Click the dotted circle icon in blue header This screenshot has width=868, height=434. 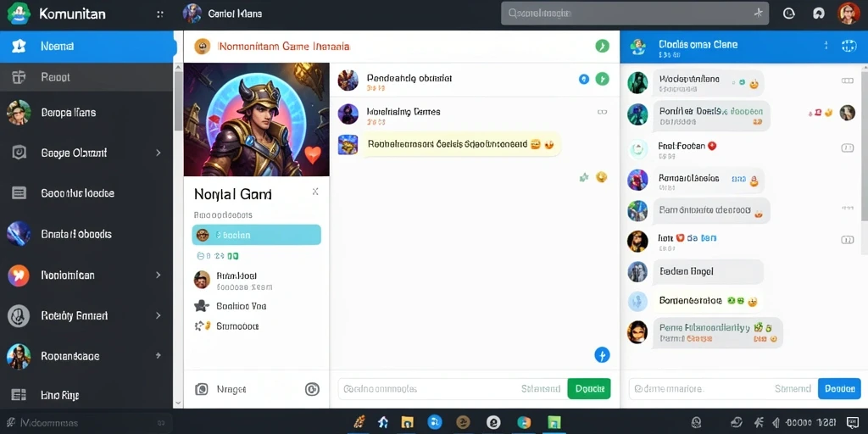(849, 47)
